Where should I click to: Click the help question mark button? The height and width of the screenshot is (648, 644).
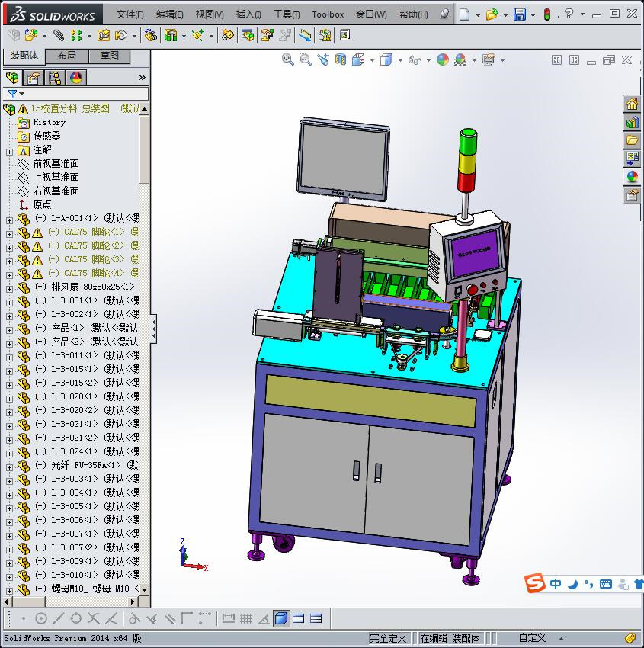tap(569, 14)
